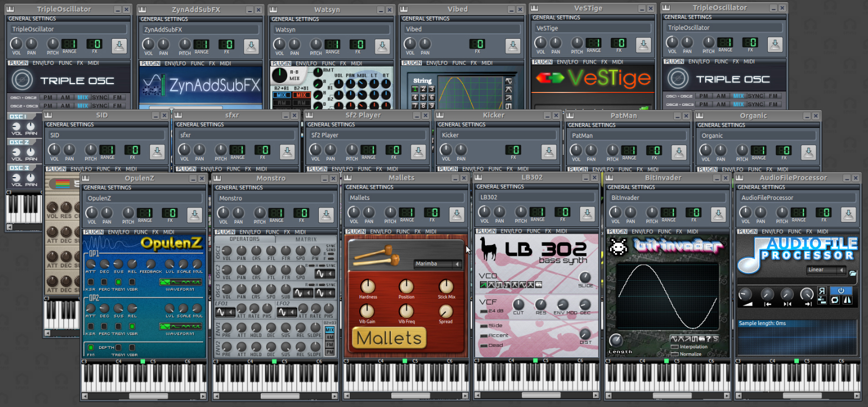
Task: Select AM modulation button in Monstro
Action: [x=330, y=337]
